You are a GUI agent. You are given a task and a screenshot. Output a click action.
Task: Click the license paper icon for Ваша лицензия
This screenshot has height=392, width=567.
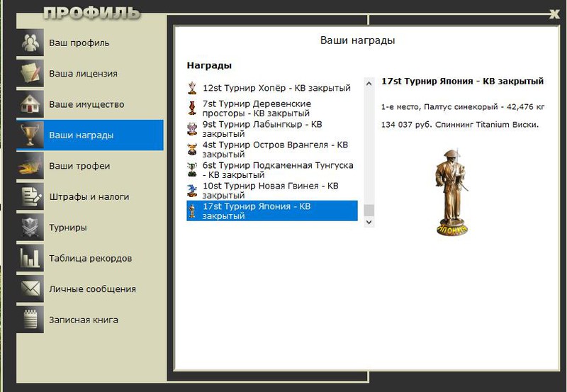[30, 73]
